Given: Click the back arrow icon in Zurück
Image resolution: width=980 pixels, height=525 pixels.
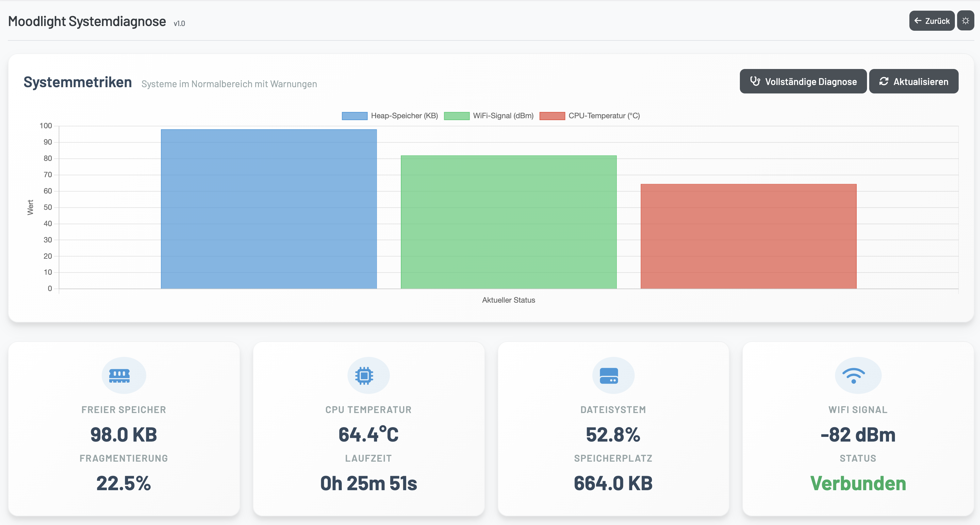Looking at the screenshot, I should point(917,20).
